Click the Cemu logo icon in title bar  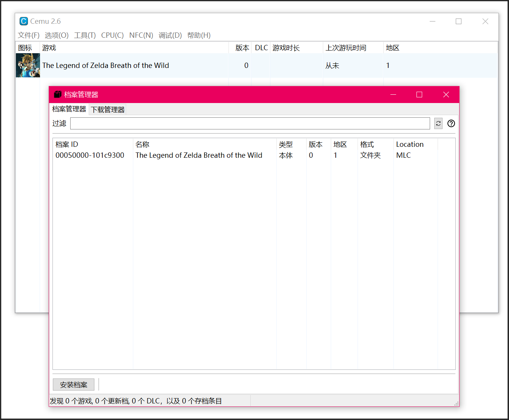click(24, 21)
